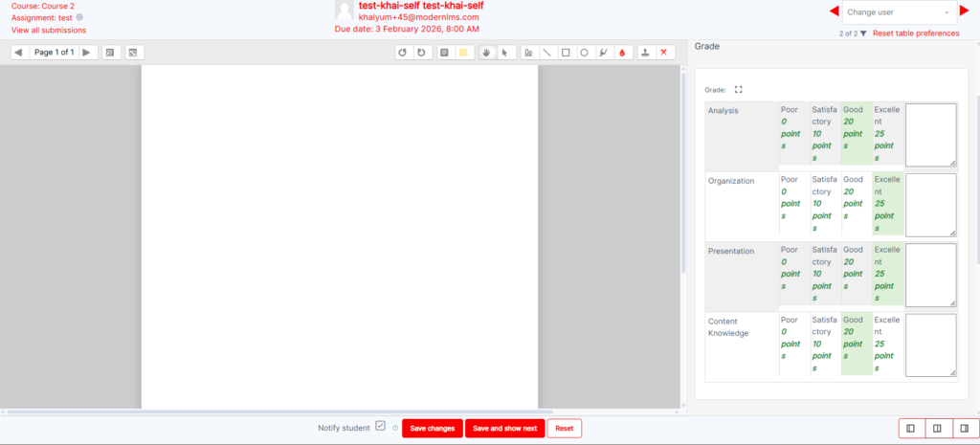Click Save and show next button
The width and height of the screenshot is (980, 445).
pos(505,428)
